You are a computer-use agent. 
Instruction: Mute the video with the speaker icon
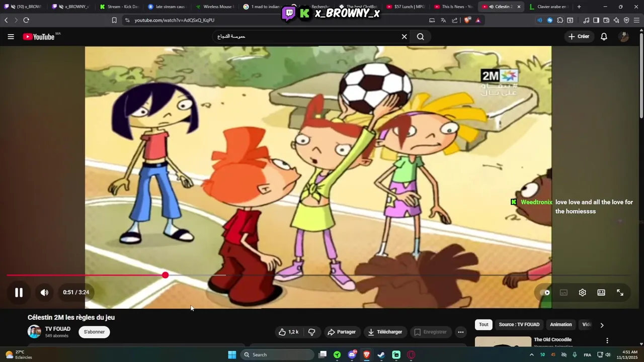44,292
